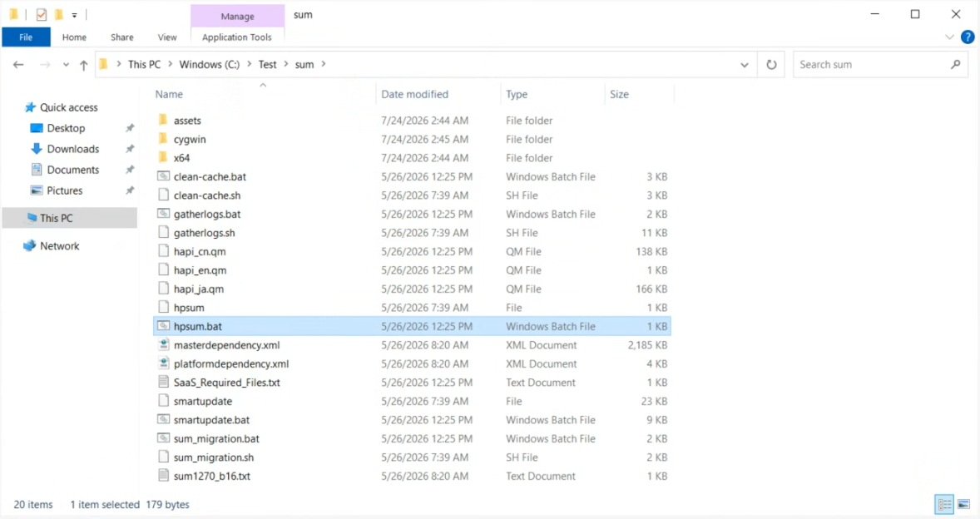Viewport: 980px width, 519px height.
Task: Navigate to Windows (C:) breadcrumb
Action: (x=210, y=64)
